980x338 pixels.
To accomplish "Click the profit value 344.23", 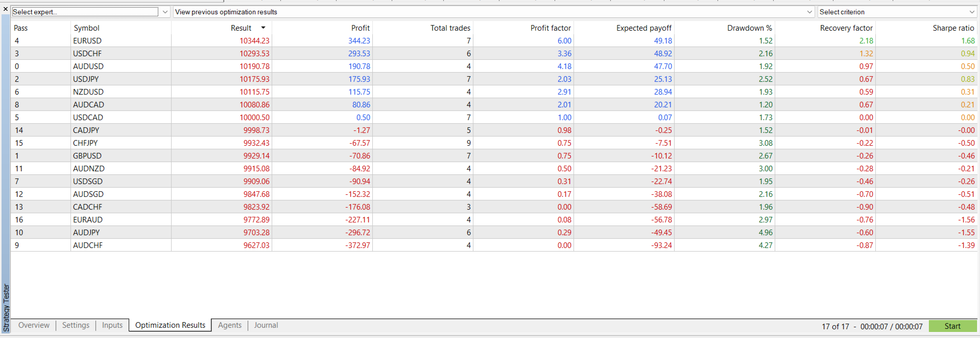I will 359,41.
